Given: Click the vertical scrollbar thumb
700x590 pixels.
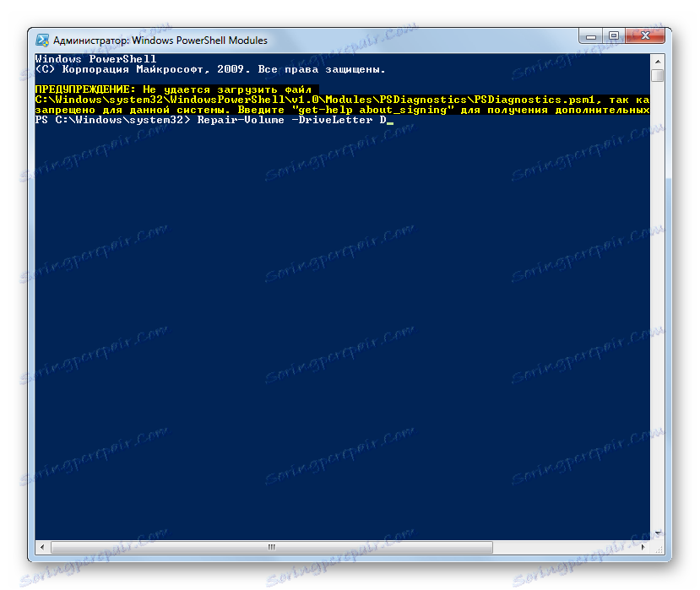Looking at the screenshot, I should pyautogui.click(x=658, y=75).
